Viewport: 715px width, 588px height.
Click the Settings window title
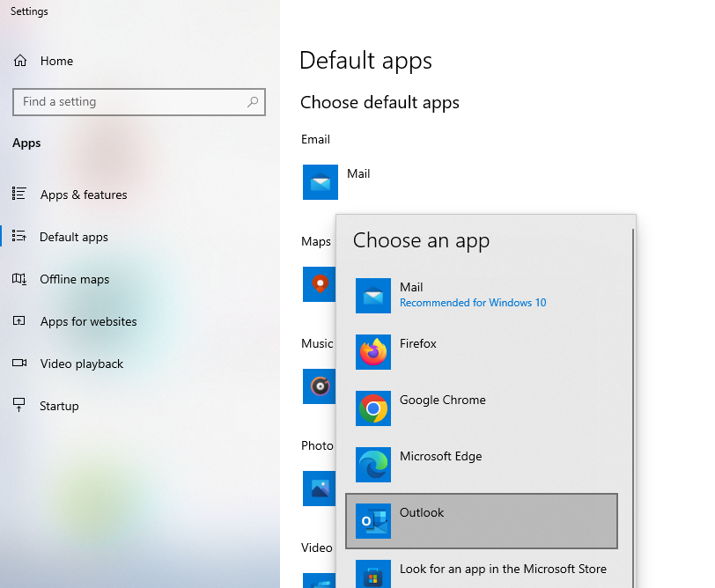[x=29, y=11]
